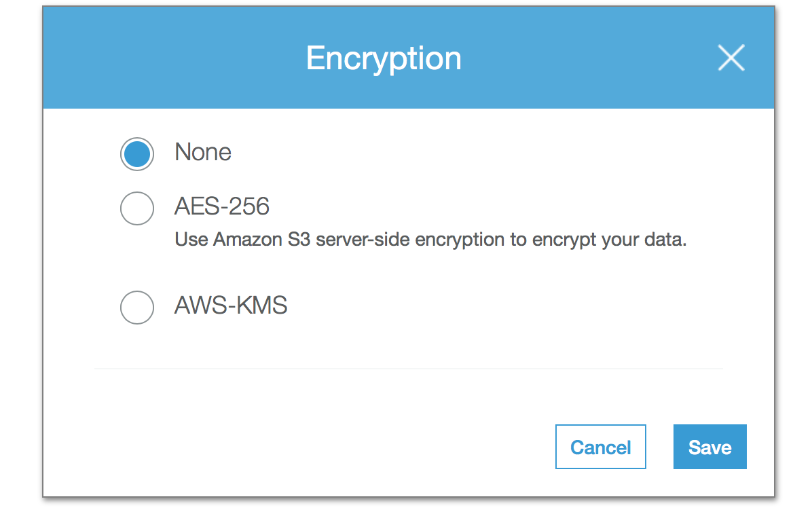Image resolution: width=812 pixels, height=516 pixels.
Task: Click the "None" option label text
Action: [203, 152]
